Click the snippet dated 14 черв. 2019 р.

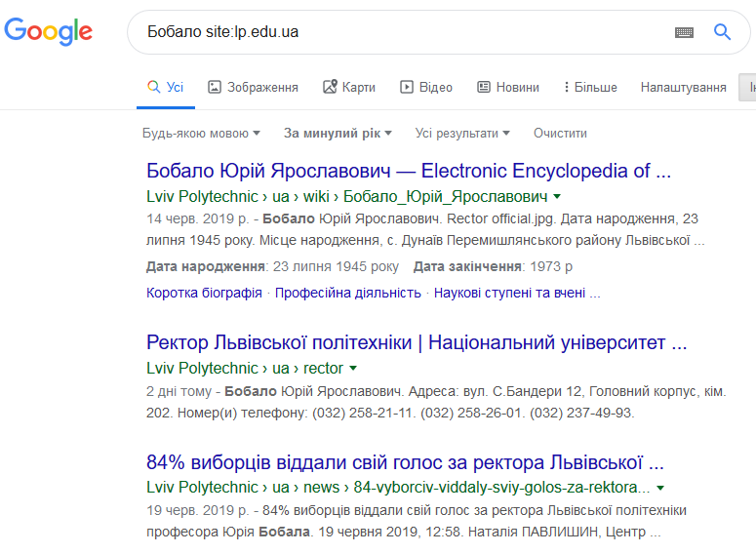coord(425,229)
